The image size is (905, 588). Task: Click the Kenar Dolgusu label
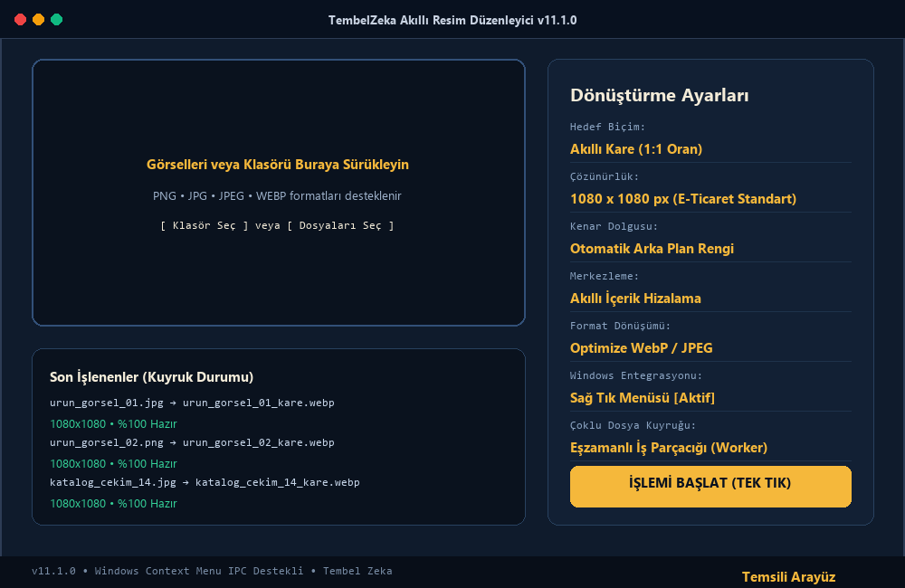614,226
